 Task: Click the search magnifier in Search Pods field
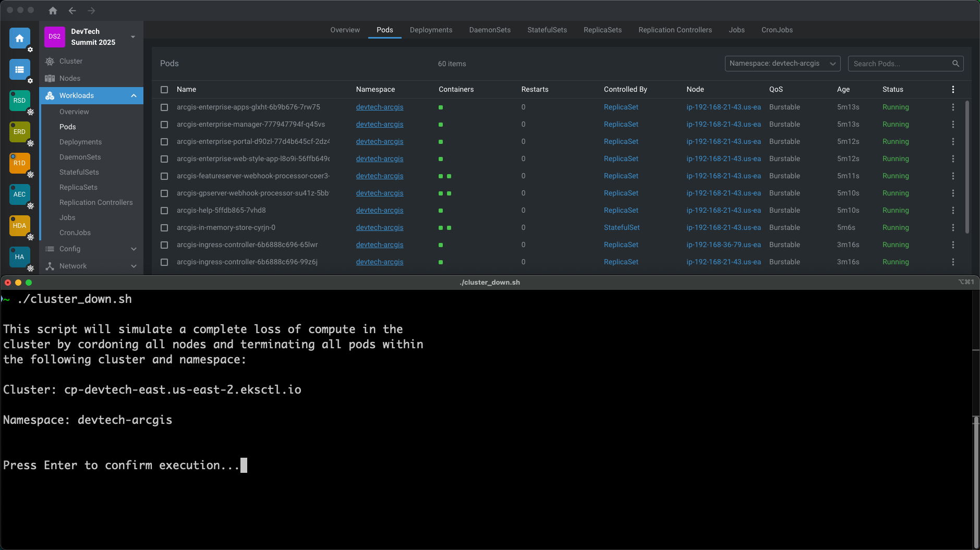(x=956, y=63)
